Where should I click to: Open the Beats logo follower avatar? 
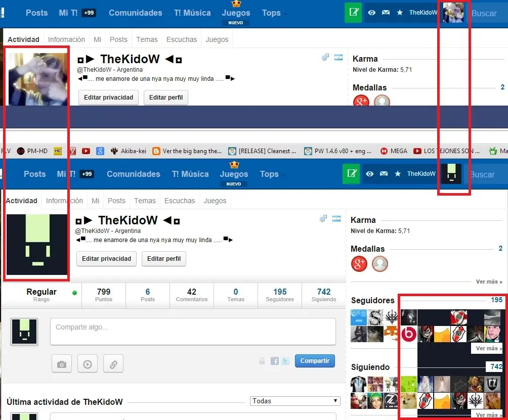[409, 334]
